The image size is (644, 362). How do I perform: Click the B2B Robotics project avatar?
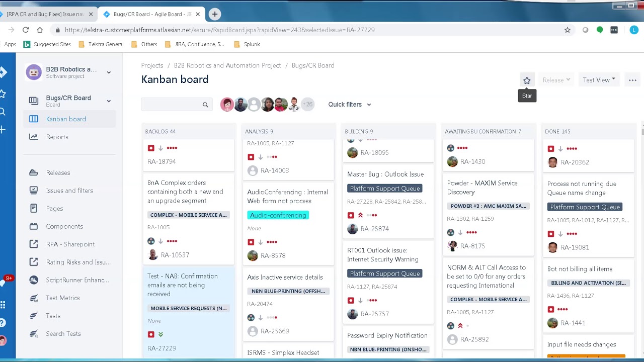(34, 72)
